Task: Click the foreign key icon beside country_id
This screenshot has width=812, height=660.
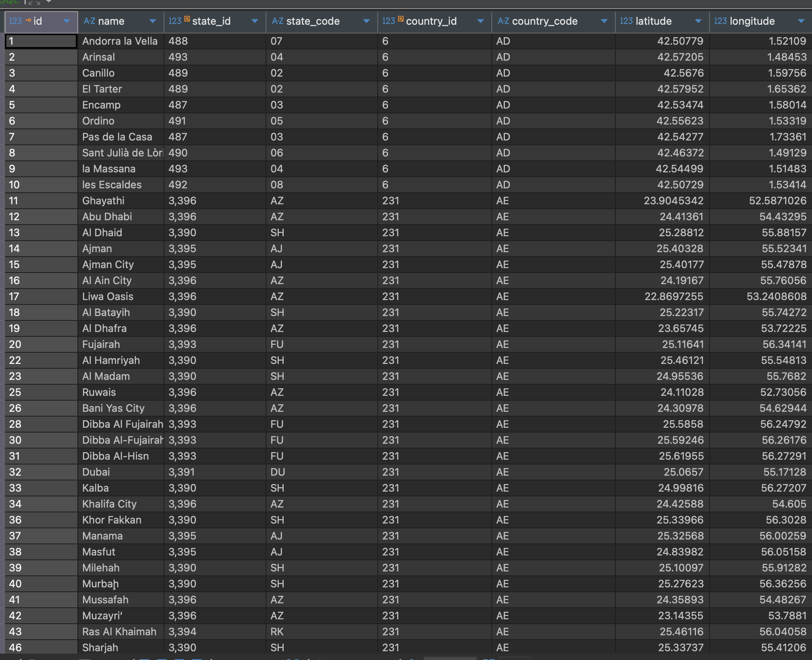Action: [x=401, y=18]
